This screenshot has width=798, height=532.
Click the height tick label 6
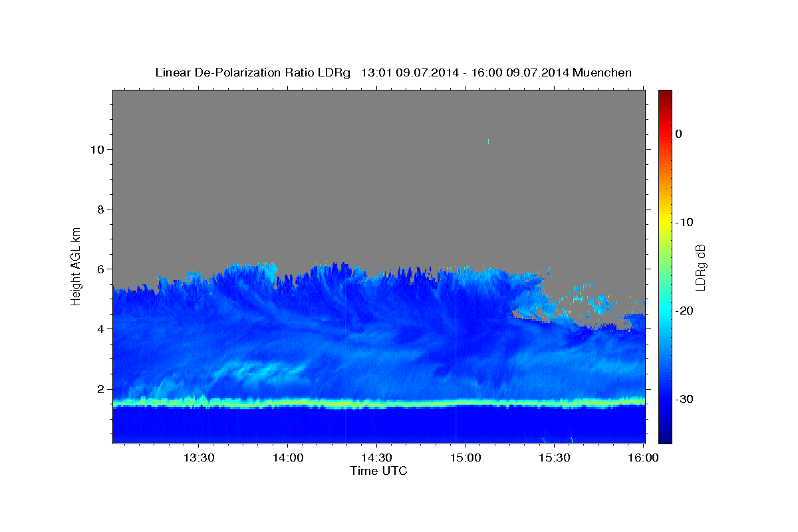point(100,269)
